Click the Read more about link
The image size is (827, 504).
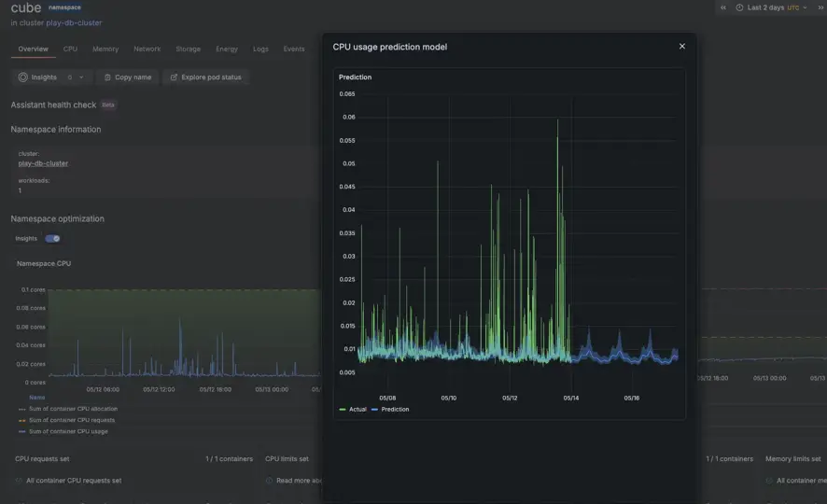299,481
